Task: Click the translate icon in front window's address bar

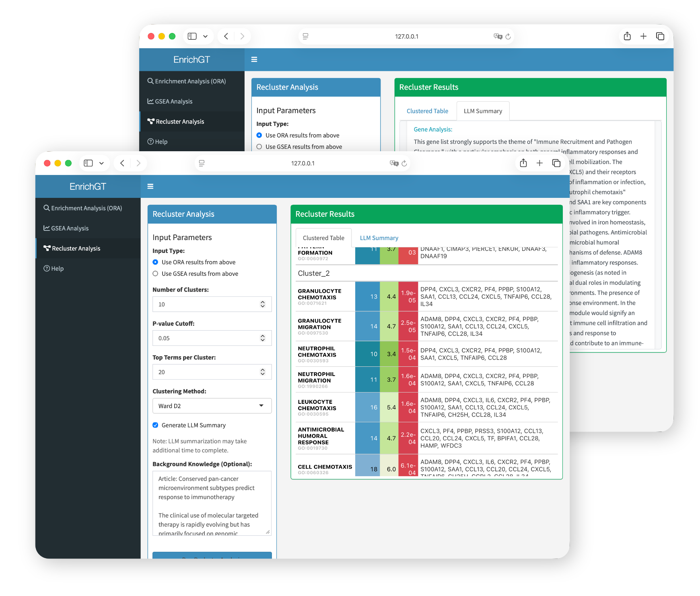Action: click(x=394, y=163)
